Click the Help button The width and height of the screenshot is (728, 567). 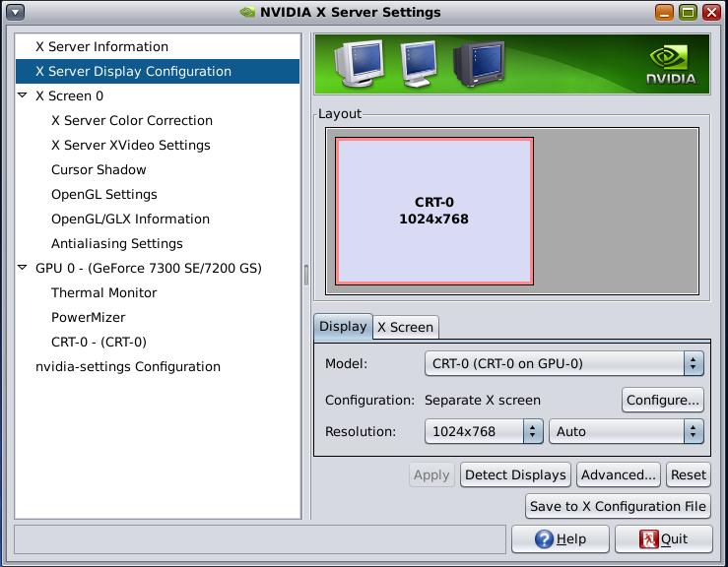click(561, 538)
